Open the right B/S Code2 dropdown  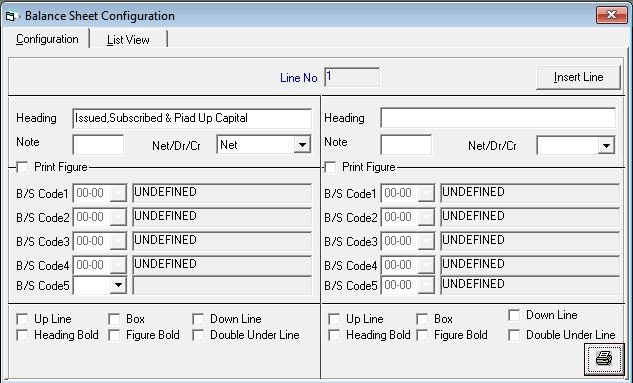[x=426, y=218]
